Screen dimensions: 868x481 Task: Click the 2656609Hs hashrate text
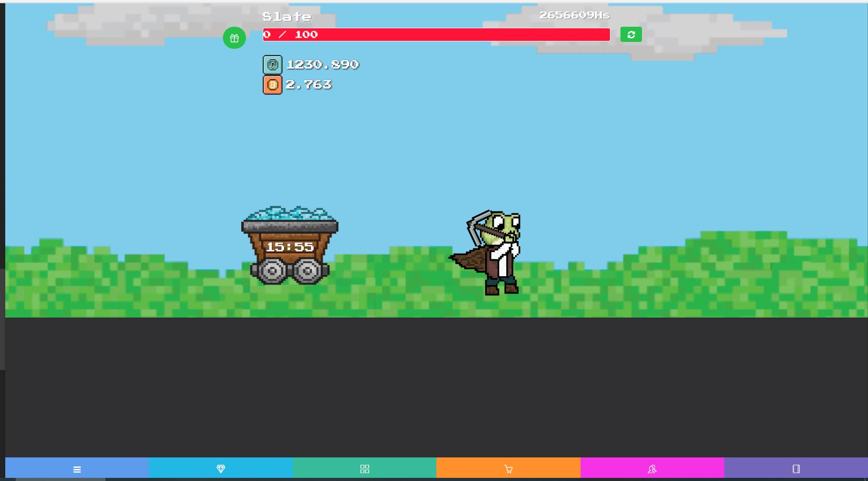[574, 15]
